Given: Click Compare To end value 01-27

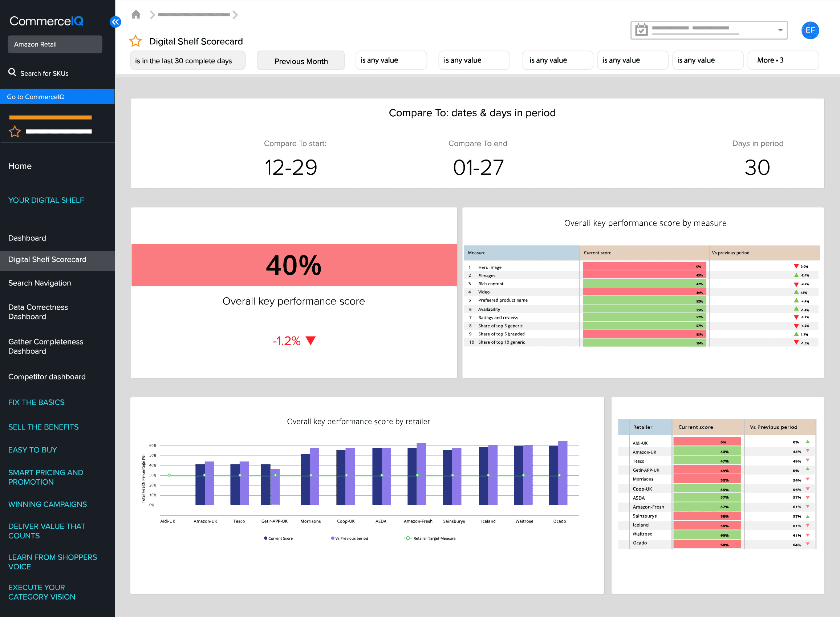Looking at the screenshot, I should click(478, 167).
